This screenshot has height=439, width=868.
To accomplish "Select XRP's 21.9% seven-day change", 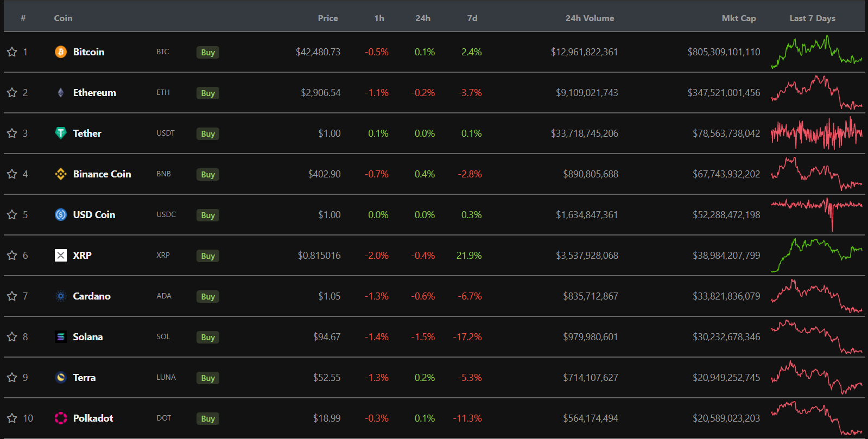I will tap(469, 255).
